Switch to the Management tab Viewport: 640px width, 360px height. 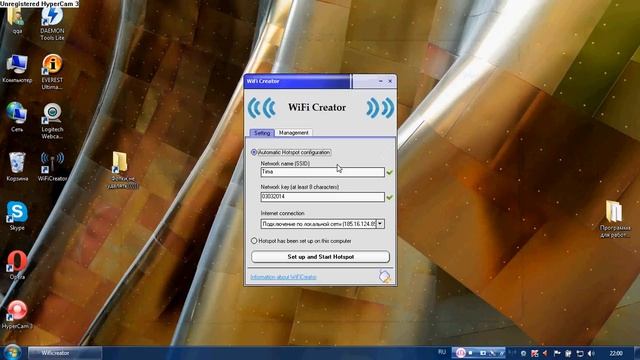click(293, 133)
